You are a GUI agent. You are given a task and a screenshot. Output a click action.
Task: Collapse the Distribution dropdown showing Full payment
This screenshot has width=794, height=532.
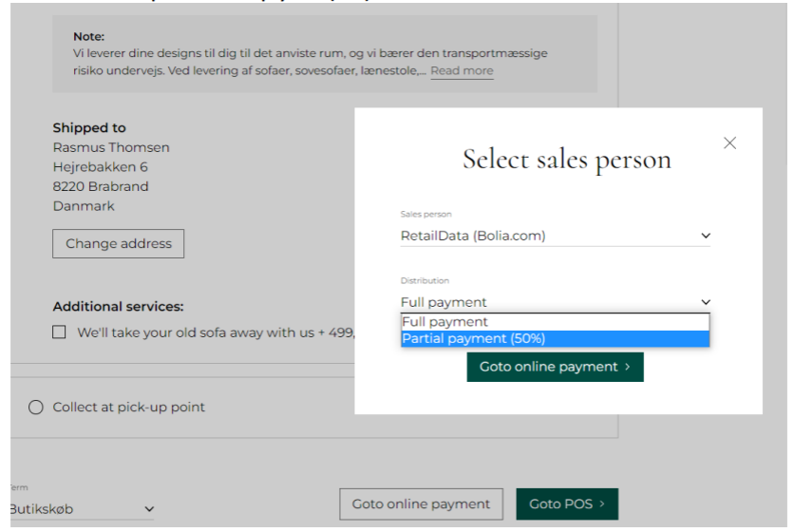(x=554, y=303)
